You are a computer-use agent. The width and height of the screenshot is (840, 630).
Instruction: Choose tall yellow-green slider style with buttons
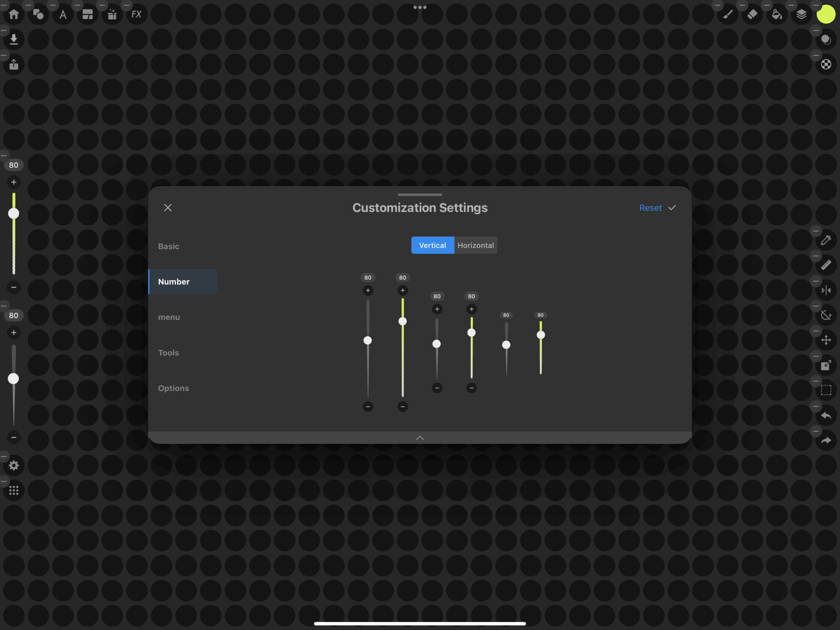(403, 342)
